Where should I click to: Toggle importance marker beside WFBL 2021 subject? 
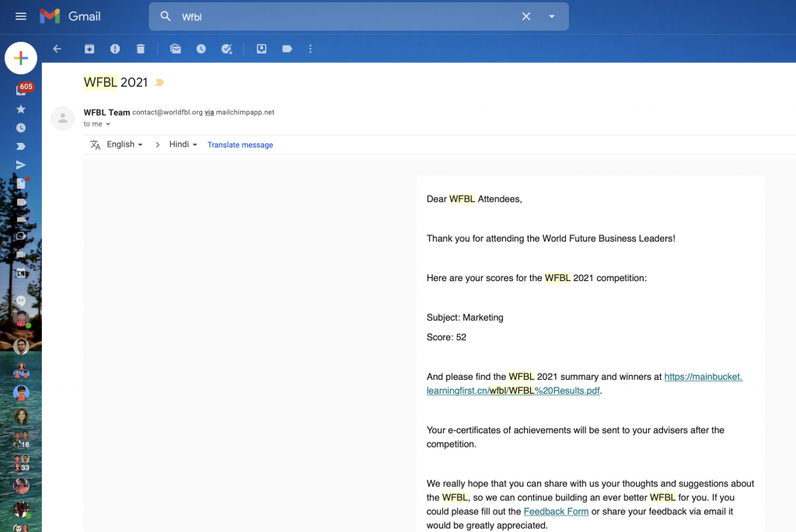[159, 82]
